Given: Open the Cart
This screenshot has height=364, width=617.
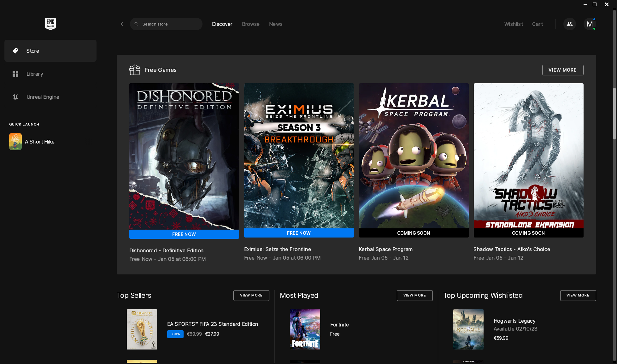Looking at the screenshot, I should click(538, 24).
